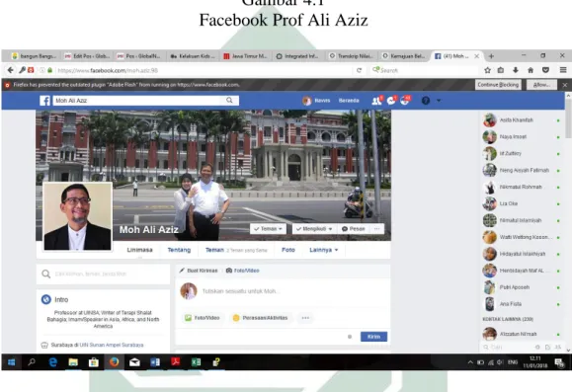Open File Explorer from the taskbar
This screenshot has width=572, height=392.
tap(73, 362)
